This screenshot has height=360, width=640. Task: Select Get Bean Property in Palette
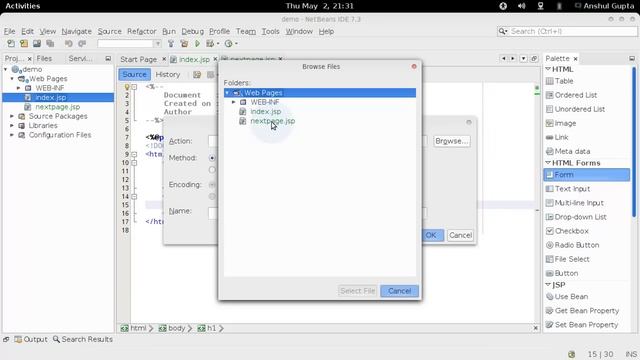coord(587,311)
